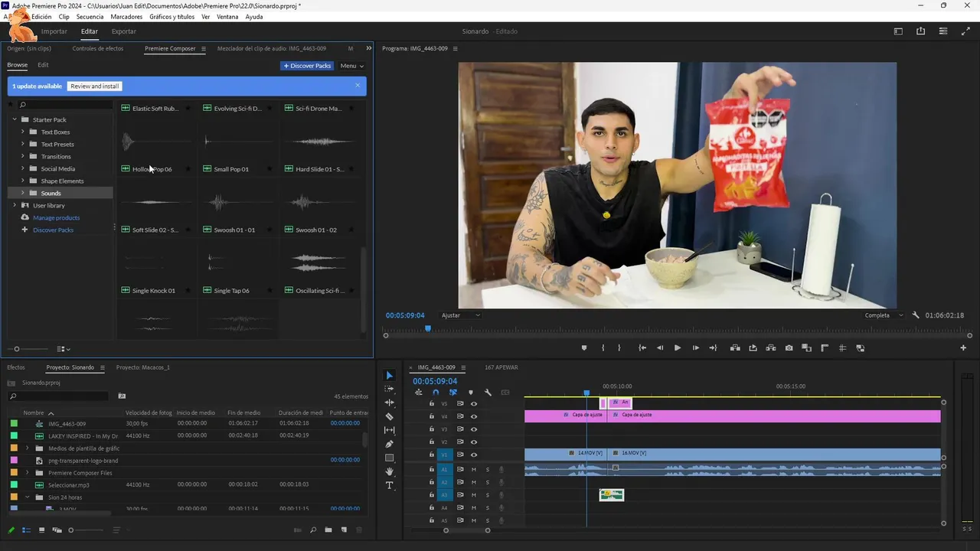Toggle lock on track V3
Image resolution: width=980 pixels, height=551 pixels.
(x=431, y=429)
